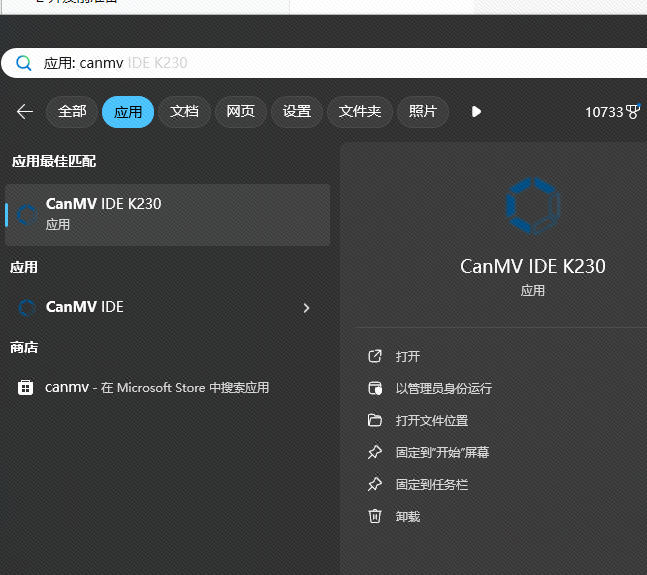Click the trash can uninstall icon

pos(375,516)
